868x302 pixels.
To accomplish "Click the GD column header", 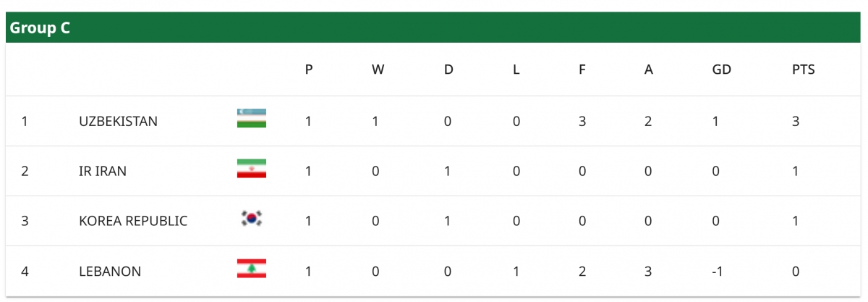I will pos(721,70).
